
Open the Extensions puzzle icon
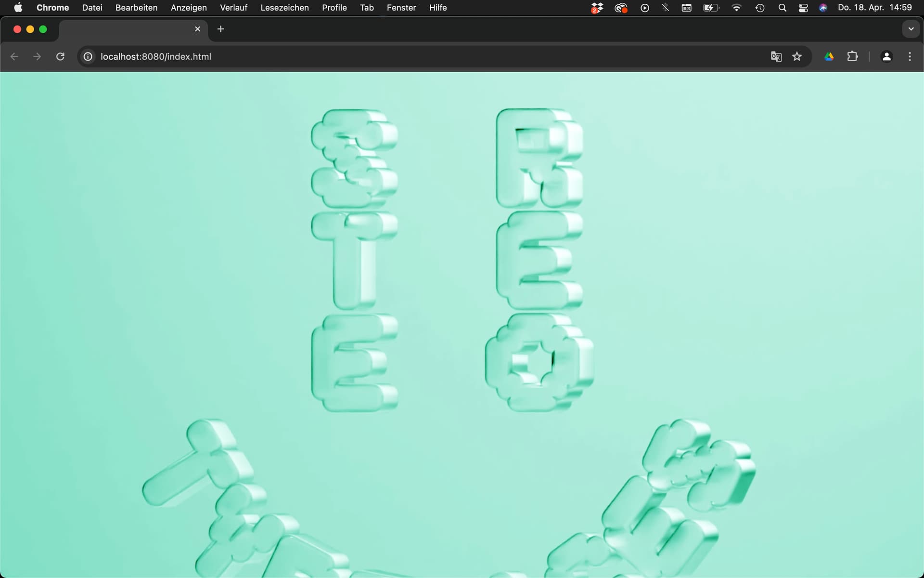(x=852, y=56)
